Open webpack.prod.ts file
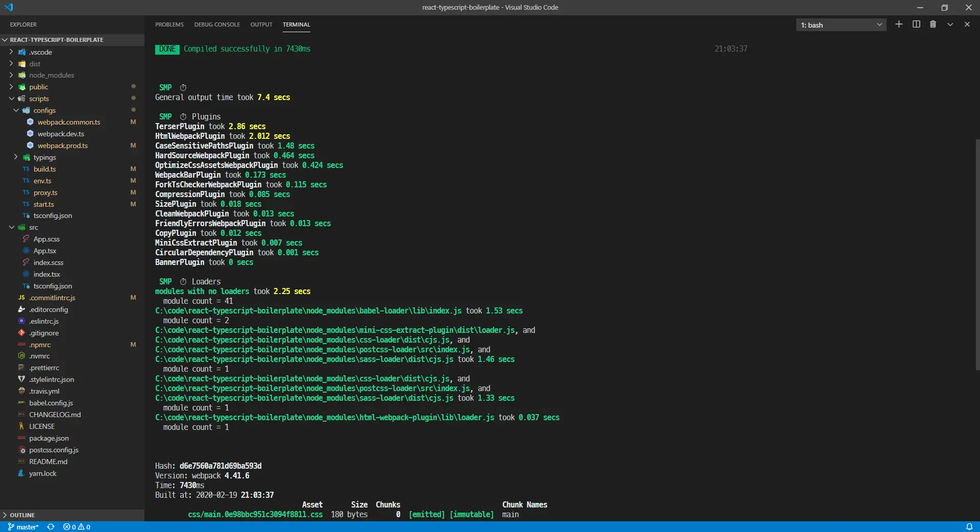This screenshot has width=980, height=532. 62,146
